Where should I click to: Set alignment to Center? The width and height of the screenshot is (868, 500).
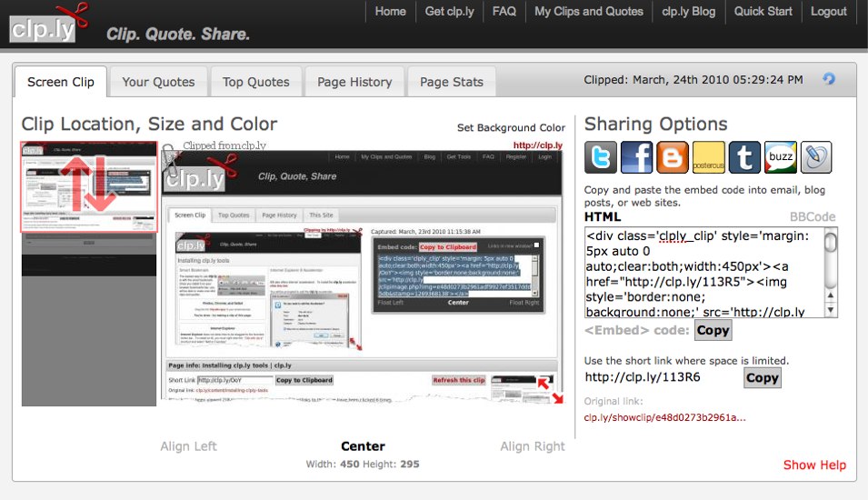coord(363,446)
